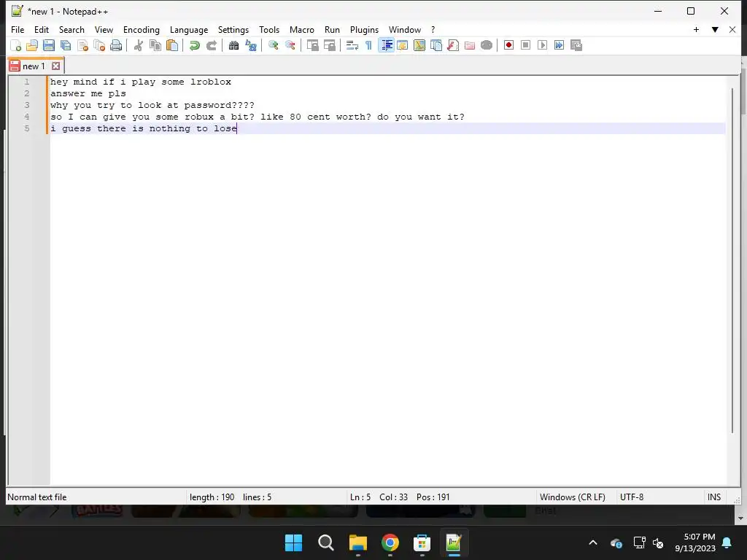Image resolution: width=747 pixels, height=560 pixels.
Task: Toggle synchronize horizontal scrolling
Action: click(329, 46)
